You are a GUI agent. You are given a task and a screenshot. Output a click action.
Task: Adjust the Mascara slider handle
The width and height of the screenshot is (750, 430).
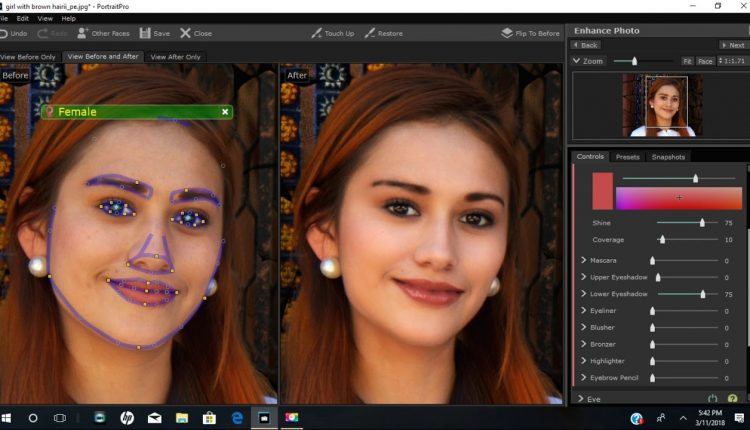coord(652,260)
